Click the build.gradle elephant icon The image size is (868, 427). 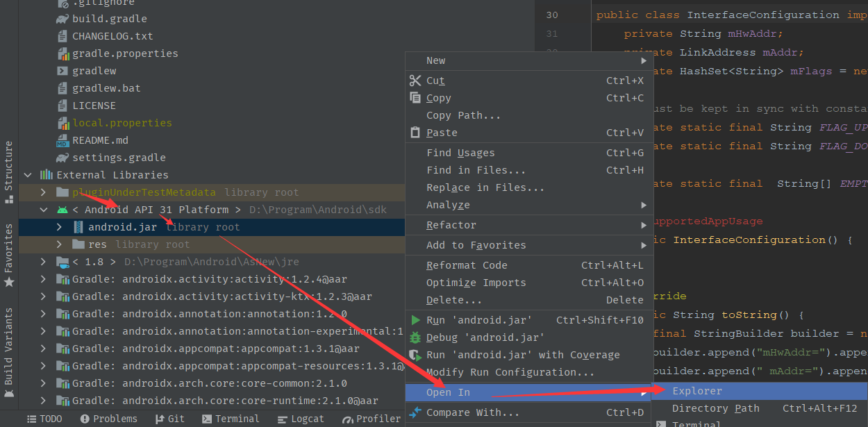(x=62, y=19)
